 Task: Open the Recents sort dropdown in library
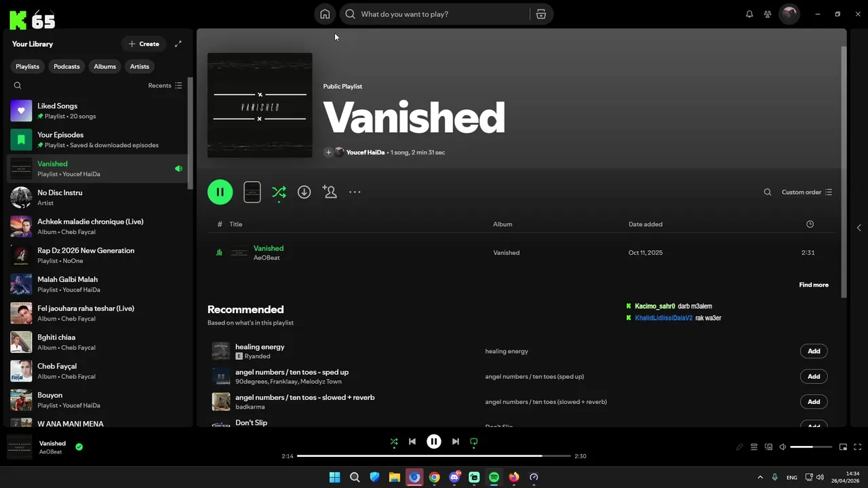pyautogui.click(x=165, y=85)
